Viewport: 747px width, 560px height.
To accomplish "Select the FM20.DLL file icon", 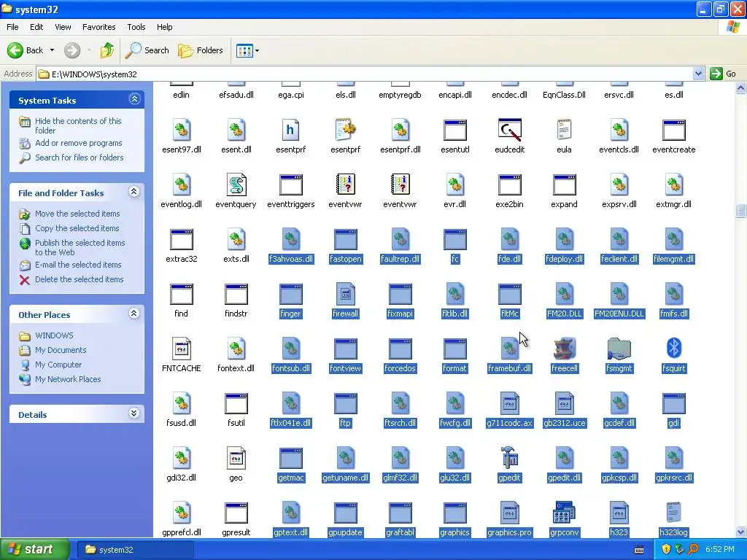I will 564,294.
